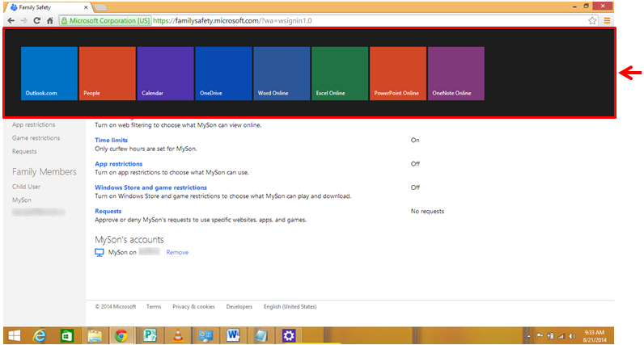Screen dimensions: 644x345
Task: Click the computer icon beside MySon's account
Action: click(100, 253)
